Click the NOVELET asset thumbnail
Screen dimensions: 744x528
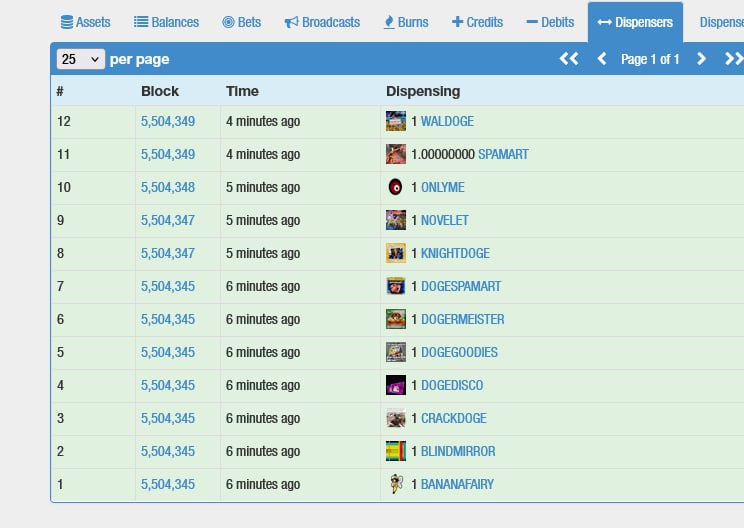[x=396, y=220]
